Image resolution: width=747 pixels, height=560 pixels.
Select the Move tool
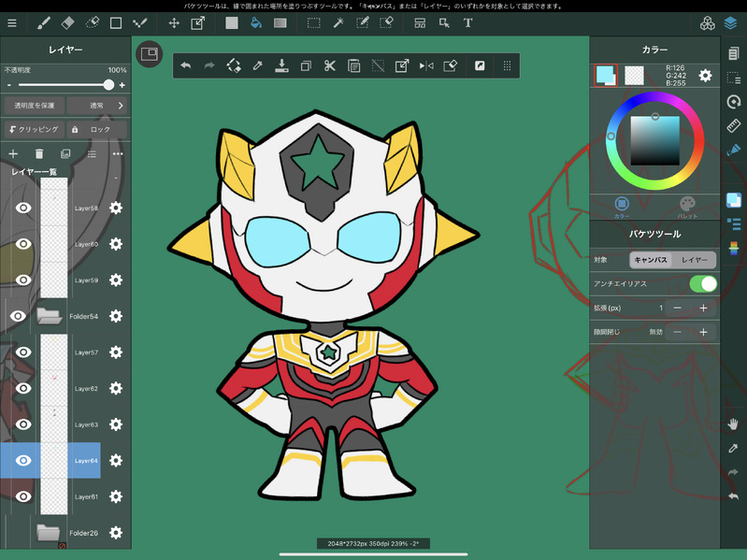pyautogui.click(x=174, y=22)
